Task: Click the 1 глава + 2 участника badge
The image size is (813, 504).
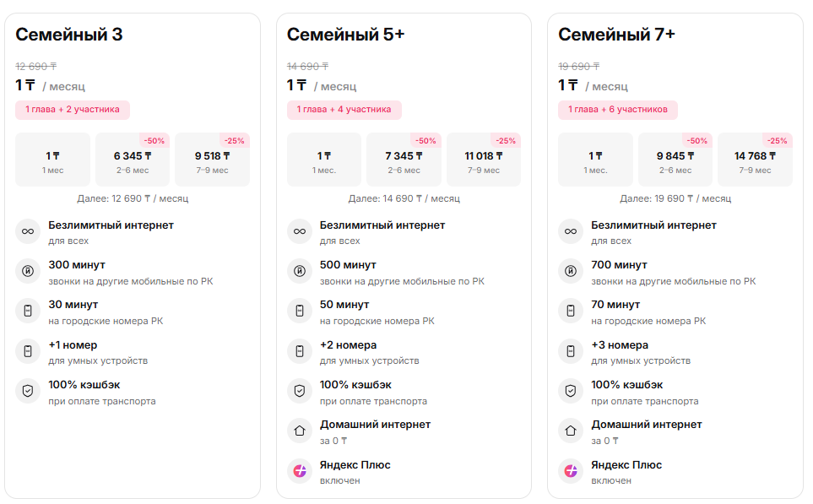Action: click(x=73, y=110)
